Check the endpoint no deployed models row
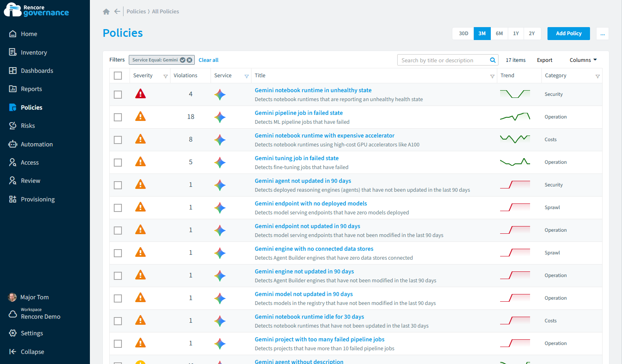This screenshot has height=364, width=622. click(x=118, y=208)
